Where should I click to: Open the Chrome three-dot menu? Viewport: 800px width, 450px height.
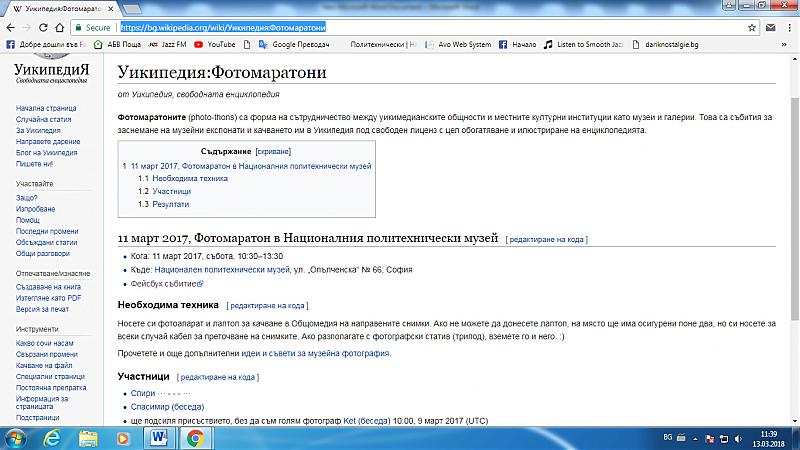coord(786,28)
